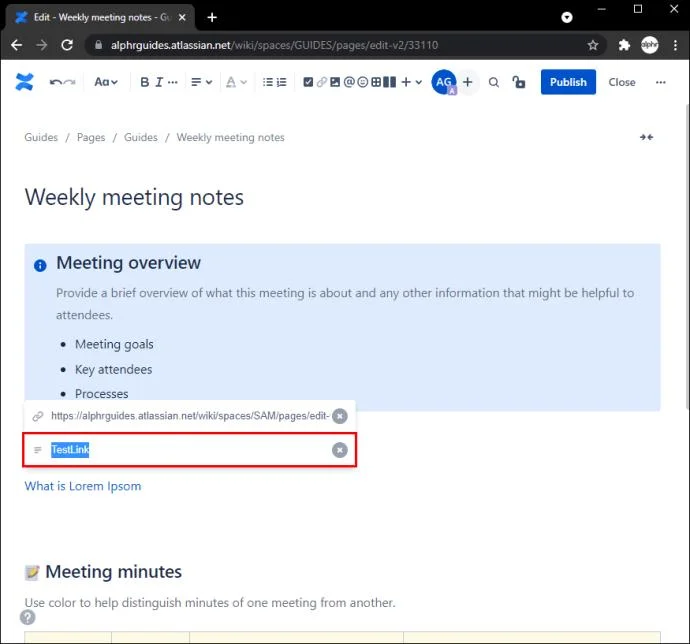This screenshot has width=690, height=644.
Task: Insert an emoji from toolbar
Action: click(363, 82)
